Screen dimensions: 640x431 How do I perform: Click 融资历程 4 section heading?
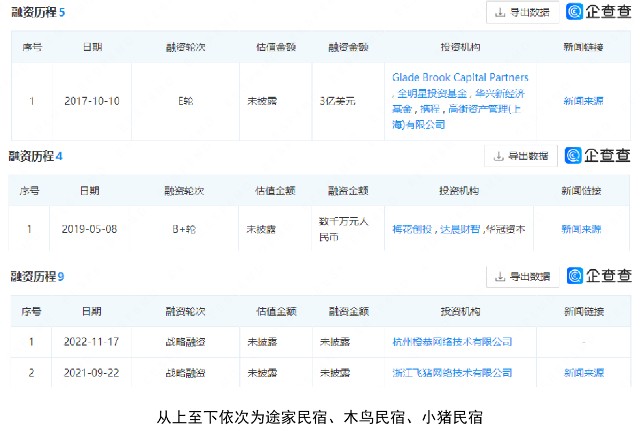click(36, 156)
